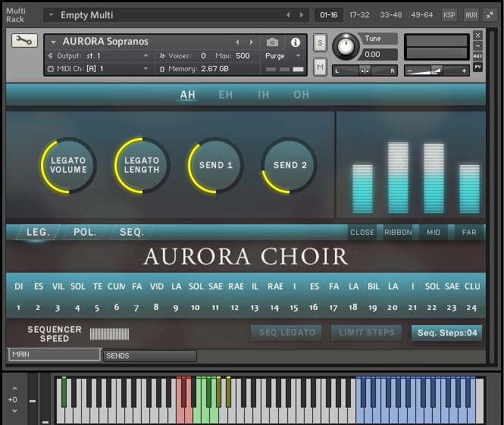Screen dimensions: 504x425
Task: Mute the instrument with M button
Action: click(320, 67)
